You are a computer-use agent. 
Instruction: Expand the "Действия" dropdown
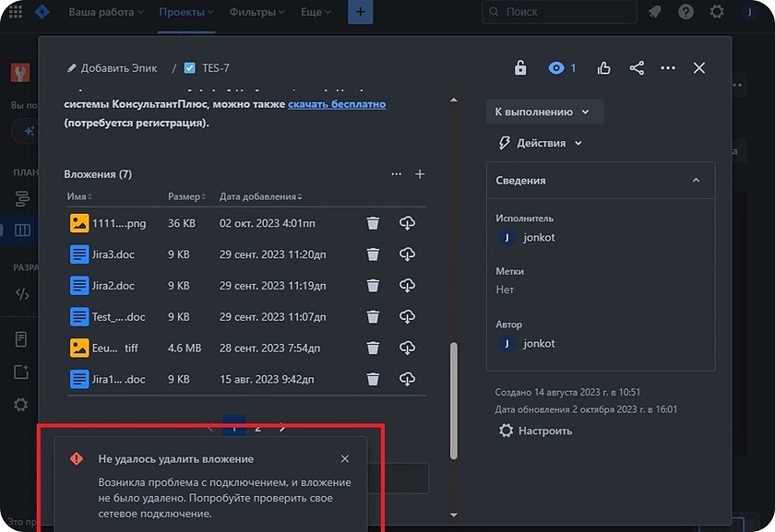[x=540, y=143]
